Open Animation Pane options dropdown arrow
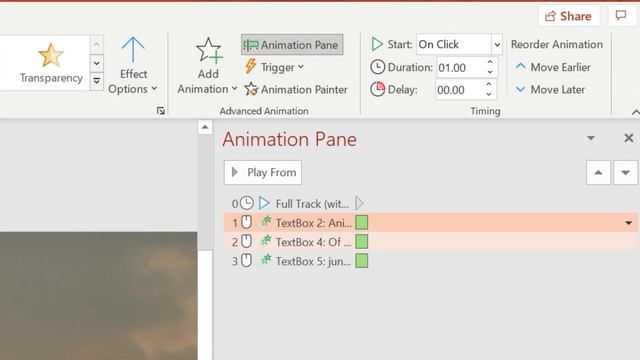The width and height of the screenshot is (640, 360). coord(591,138)
